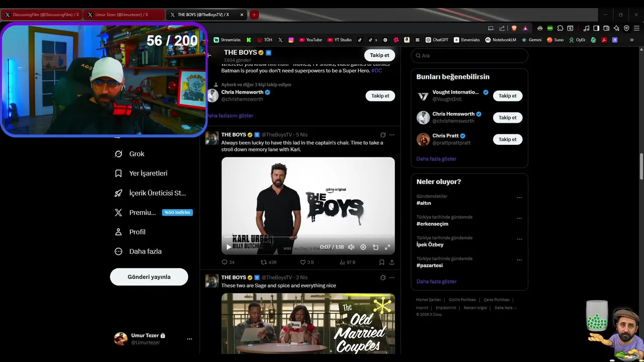Switch to the Umur Tezer tab
This screenshot has width=644, height=362.
(124, 15)
